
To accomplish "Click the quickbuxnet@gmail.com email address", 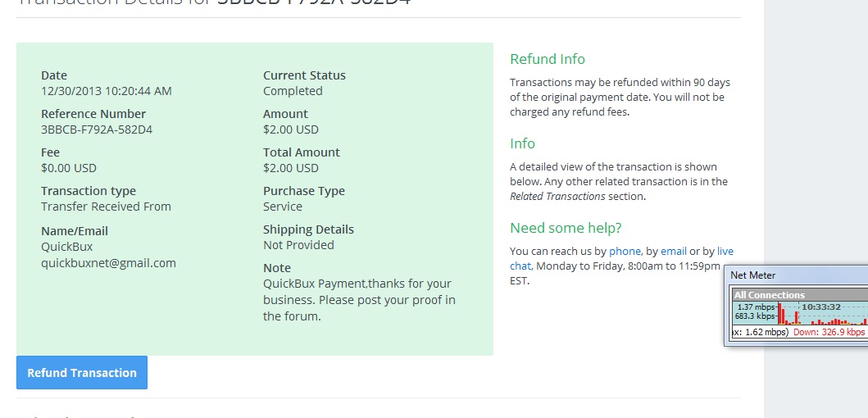I will (108, 263).
